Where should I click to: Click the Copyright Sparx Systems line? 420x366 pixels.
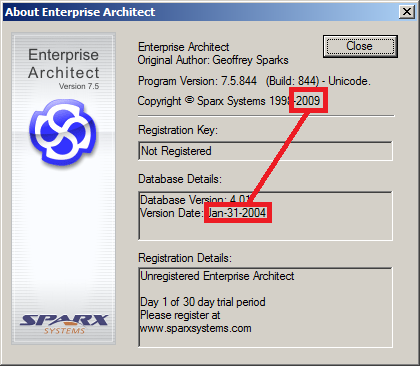click(x=229, y=101)
